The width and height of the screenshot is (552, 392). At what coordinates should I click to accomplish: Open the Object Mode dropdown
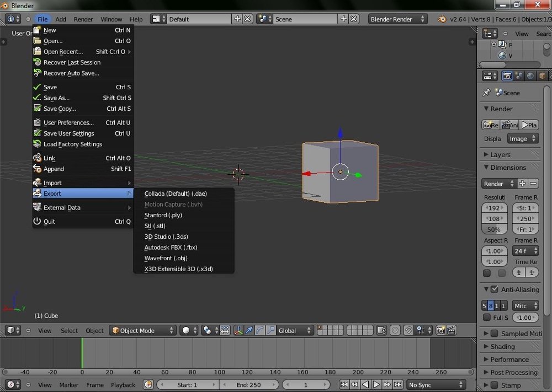(x=142, y=330)
